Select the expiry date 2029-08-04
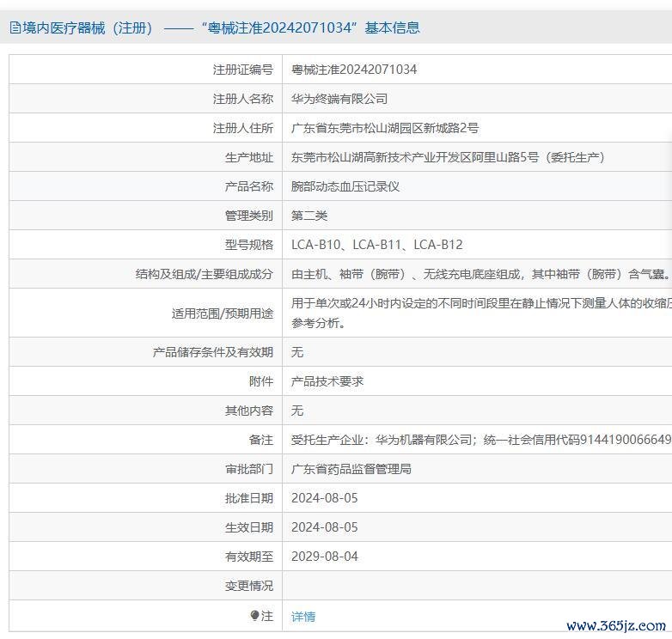 (x=325, y=557)
